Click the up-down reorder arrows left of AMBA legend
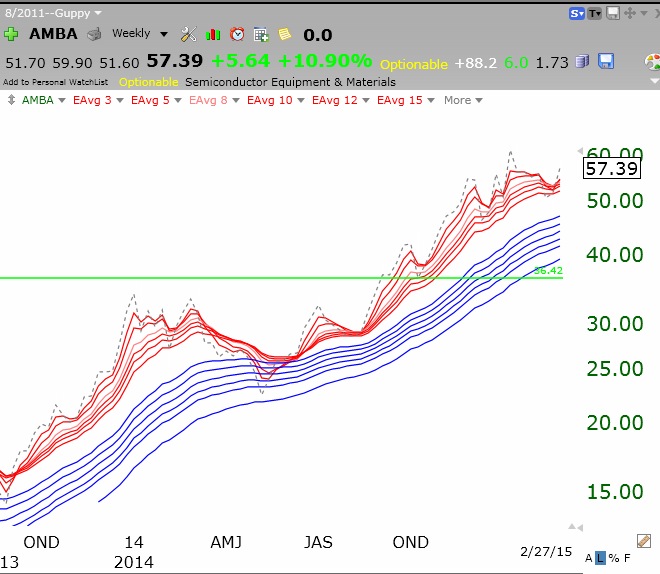The image size is (660, 574). [x=11, y=100]
